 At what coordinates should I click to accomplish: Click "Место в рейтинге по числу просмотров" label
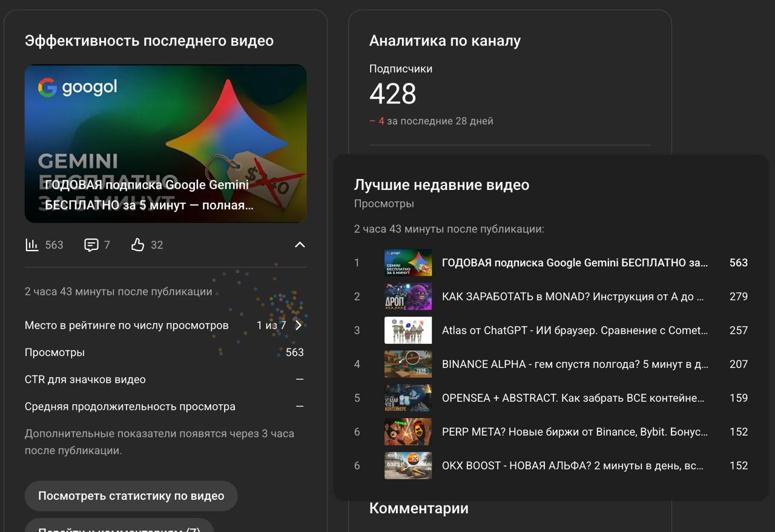click(127, 326)
